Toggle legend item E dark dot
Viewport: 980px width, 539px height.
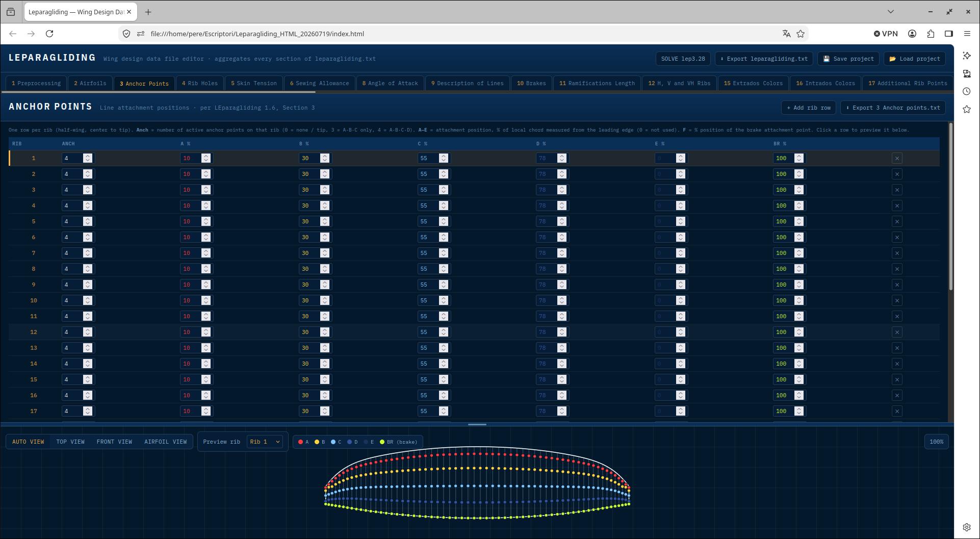click(x=369, y=442)
